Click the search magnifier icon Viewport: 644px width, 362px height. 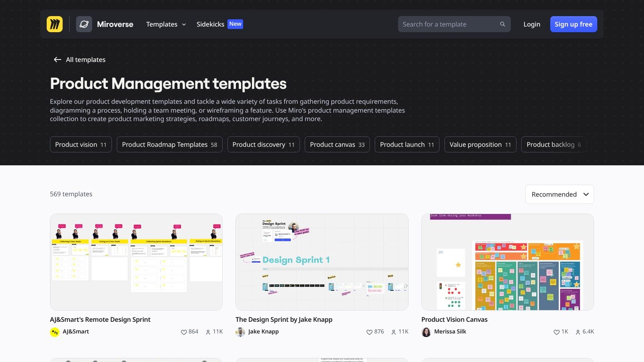tap(502, 24)
